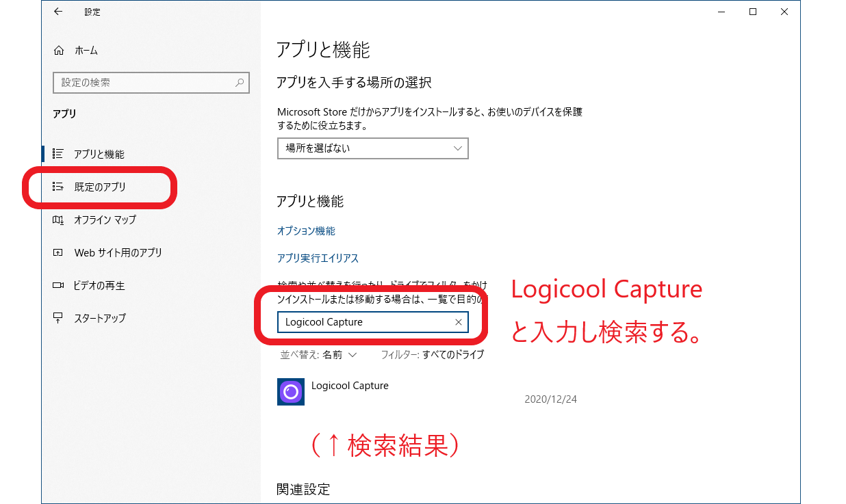
Task: Click the アプリと機能 page heading
Action: (323, 50)
